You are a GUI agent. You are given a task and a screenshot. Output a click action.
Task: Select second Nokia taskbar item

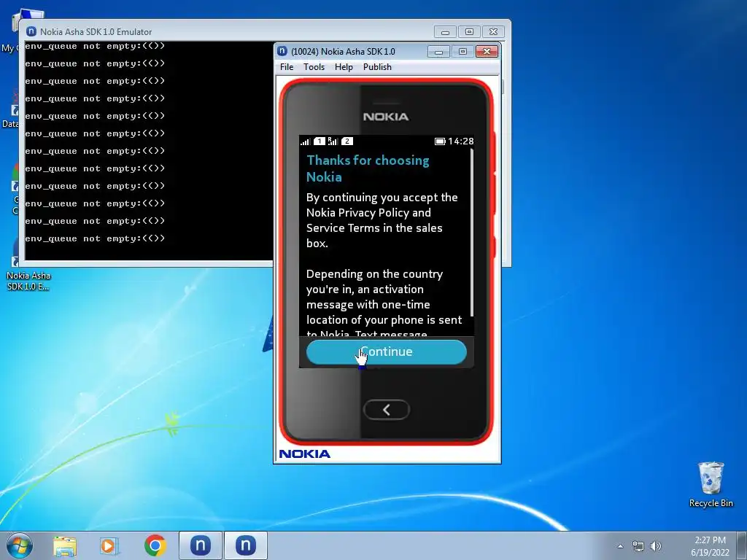(245, 545)
